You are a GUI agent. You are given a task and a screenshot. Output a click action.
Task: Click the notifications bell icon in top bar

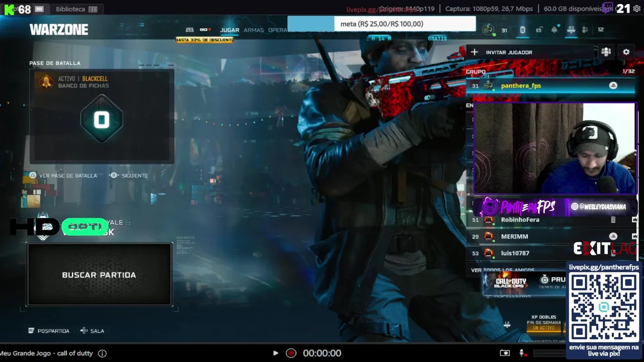pyautogui.click(x=554, y=30)
